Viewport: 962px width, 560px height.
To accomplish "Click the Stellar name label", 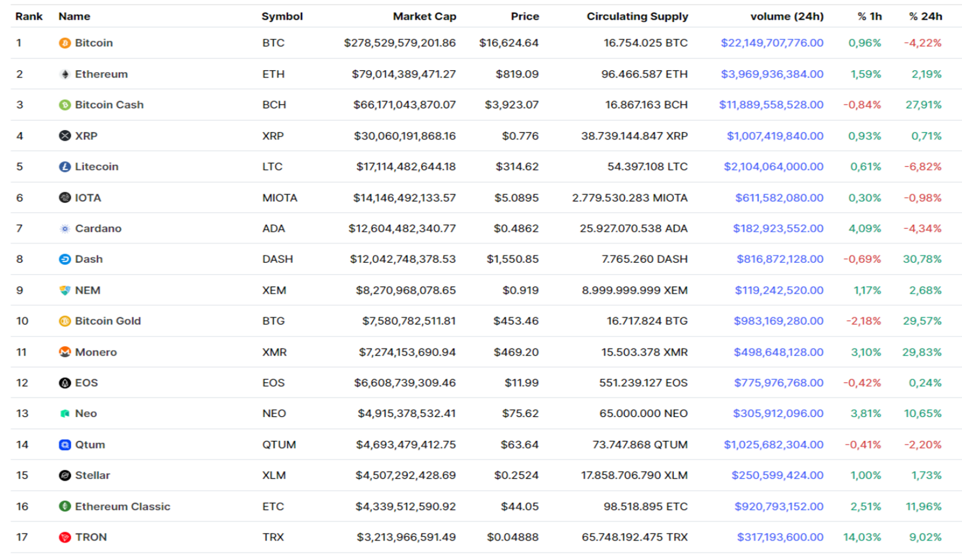I will [93, 475].
